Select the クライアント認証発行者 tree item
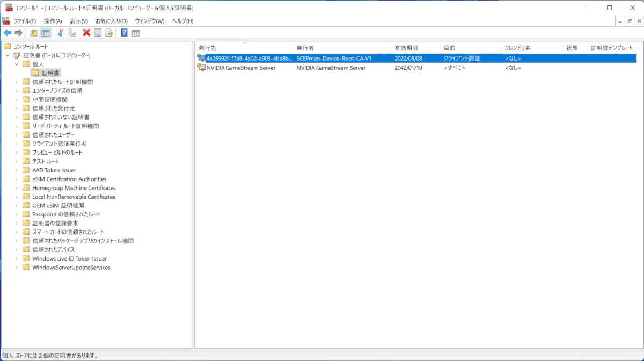The height and width of the screenshot is (361, 644). tap(59, 144)
